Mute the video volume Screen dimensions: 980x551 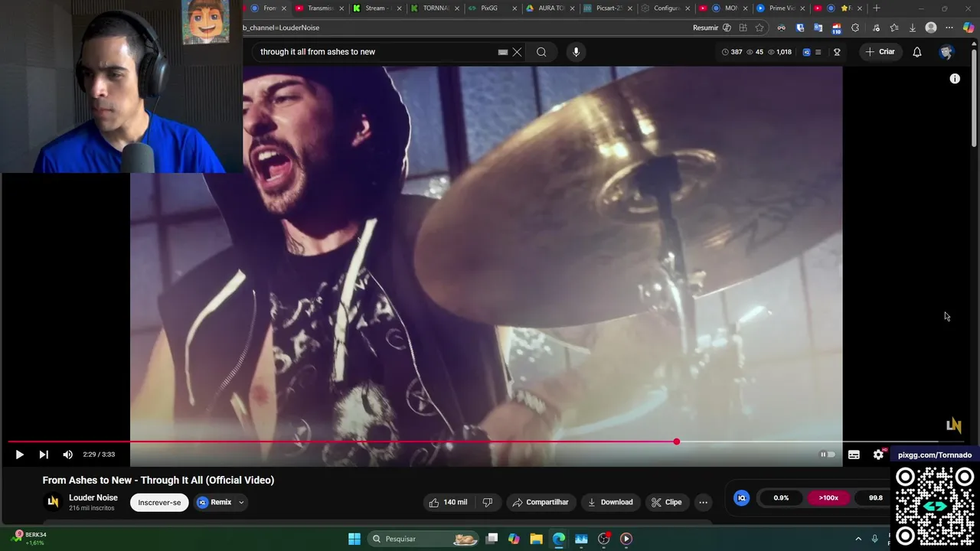(67, 455)
